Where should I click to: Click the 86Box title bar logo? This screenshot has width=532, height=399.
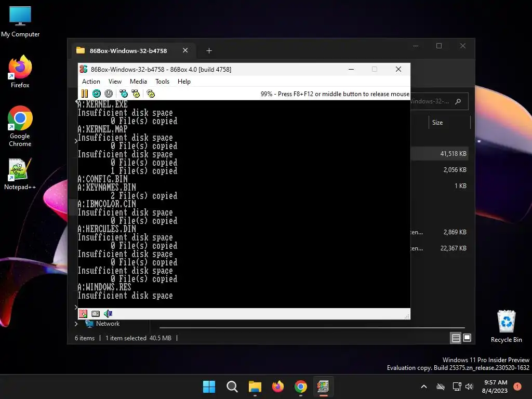point(84,69)
